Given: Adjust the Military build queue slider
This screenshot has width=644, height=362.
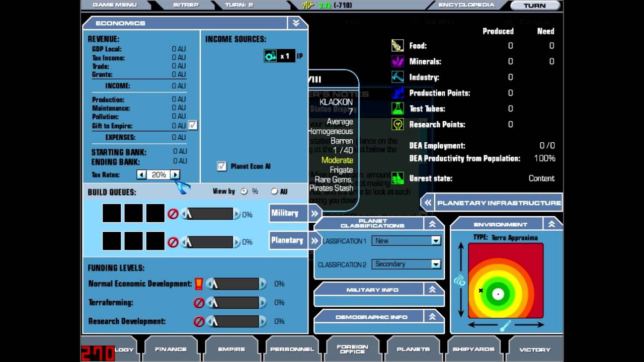Looking at the screenshot, I should pos(211,214).
